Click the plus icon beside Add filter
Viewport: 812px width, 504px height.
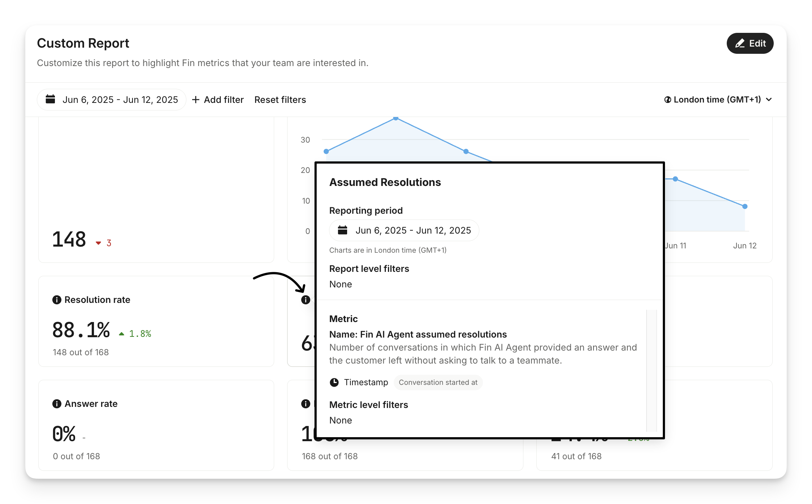195,100
